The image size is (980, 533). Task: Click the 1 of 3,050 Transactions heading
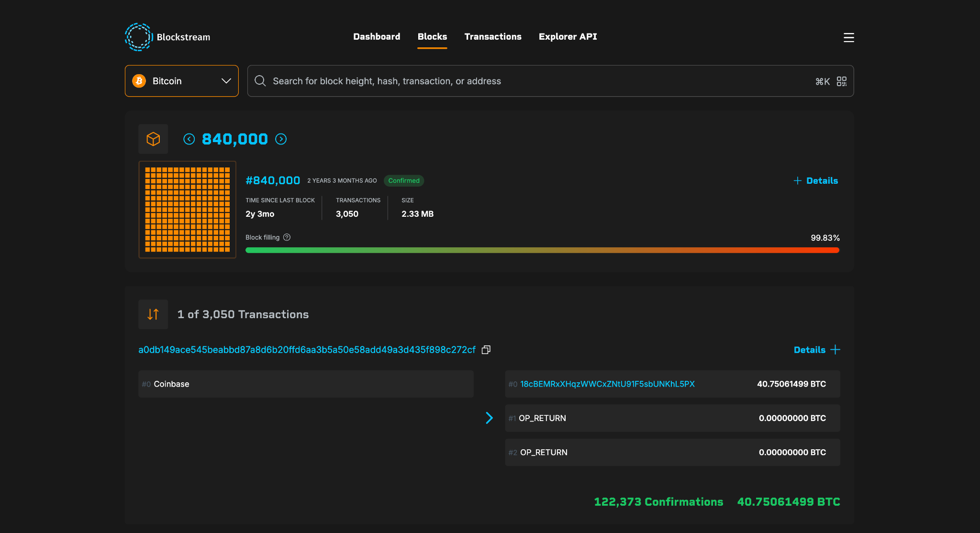click(243, 314)
